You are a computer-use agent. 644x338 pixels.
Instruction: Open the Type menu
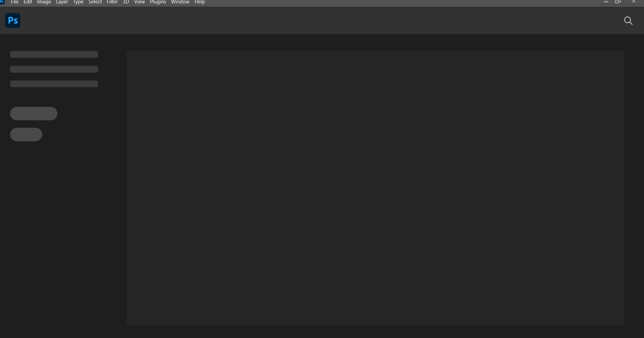coord(78,2)
